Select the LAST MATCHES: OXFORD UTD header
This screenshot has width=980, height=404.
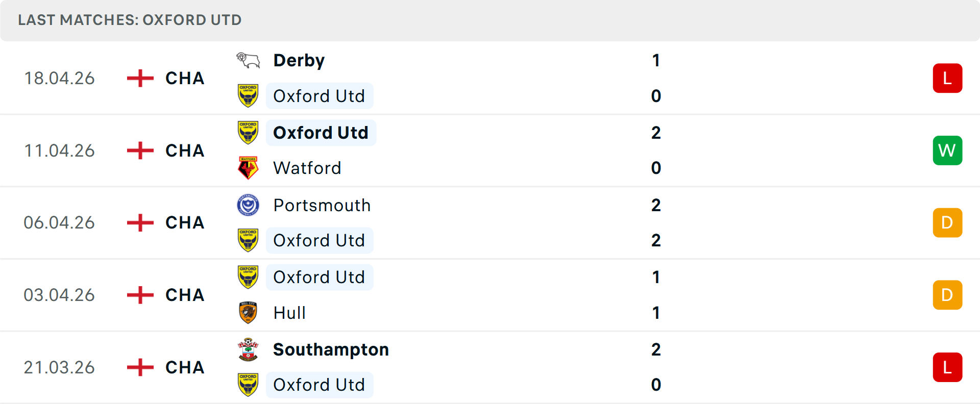pos(129,20)
